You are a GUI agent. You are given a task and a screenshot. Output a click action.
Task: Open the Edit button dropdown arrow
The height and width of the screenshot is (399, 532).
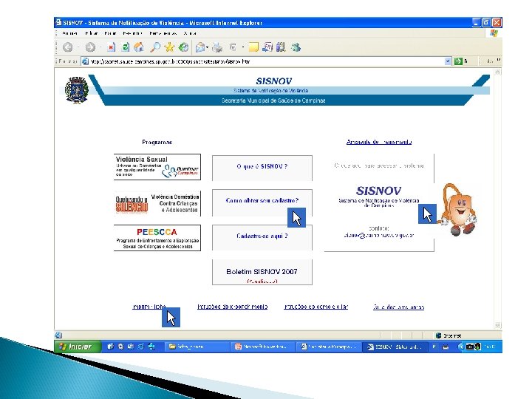tap(243, 47)
